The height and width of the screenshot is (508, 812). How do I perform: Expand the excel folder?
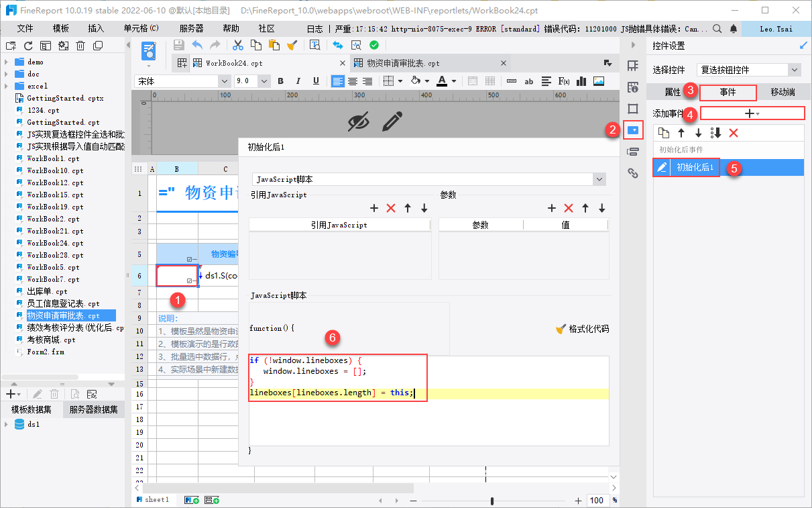6,86
